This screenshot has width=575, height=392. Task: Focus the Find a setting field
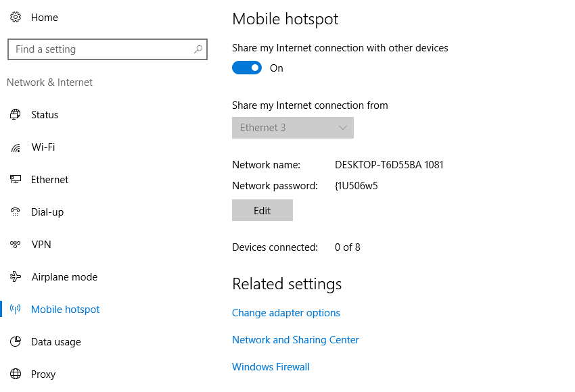coord(108,49)
